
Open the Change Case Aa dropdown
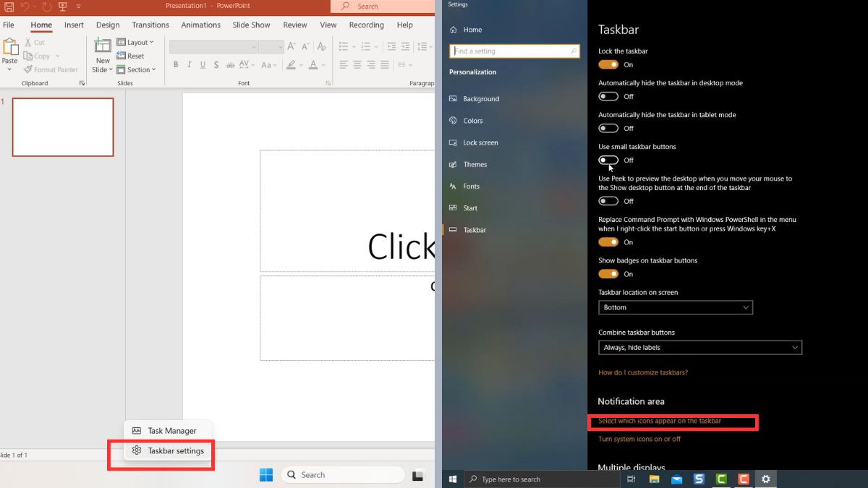[x=269, y=65]
